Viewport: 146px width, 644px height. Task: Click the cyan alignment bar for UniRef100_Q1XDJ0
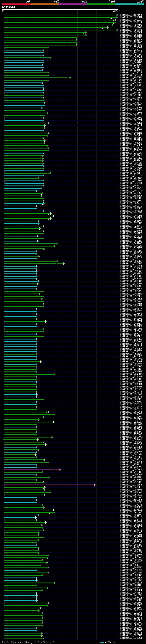(24, 50)
